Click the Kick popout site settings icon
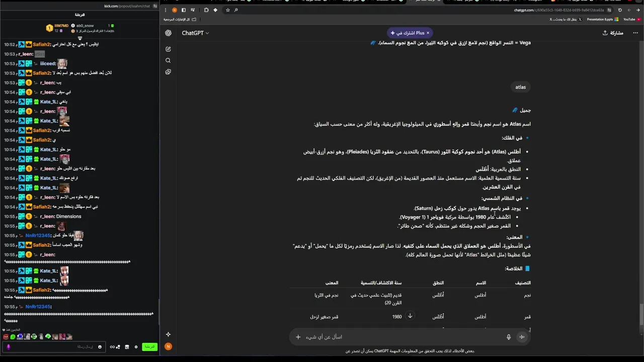Image resolution: width=644 pixels, height=362 pixels. [155, 6]
